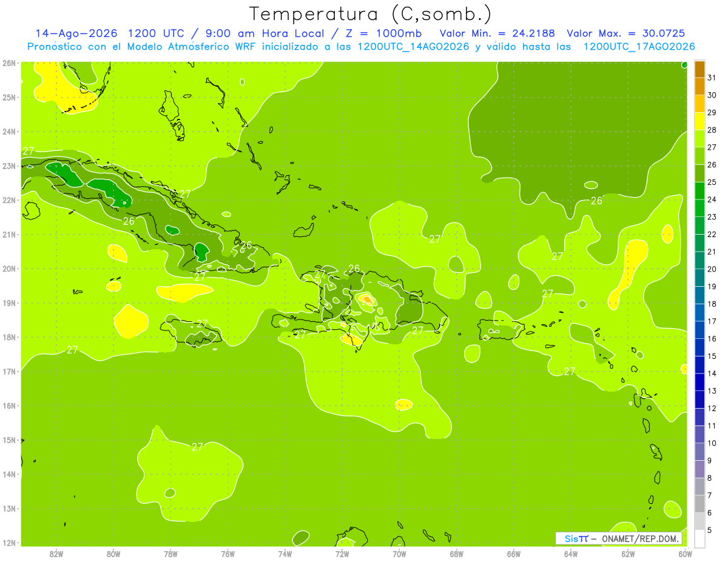Viewport: 728px width, 562px height.
Task: Select the lime swatch between 27 and 28
Action: 699,139
